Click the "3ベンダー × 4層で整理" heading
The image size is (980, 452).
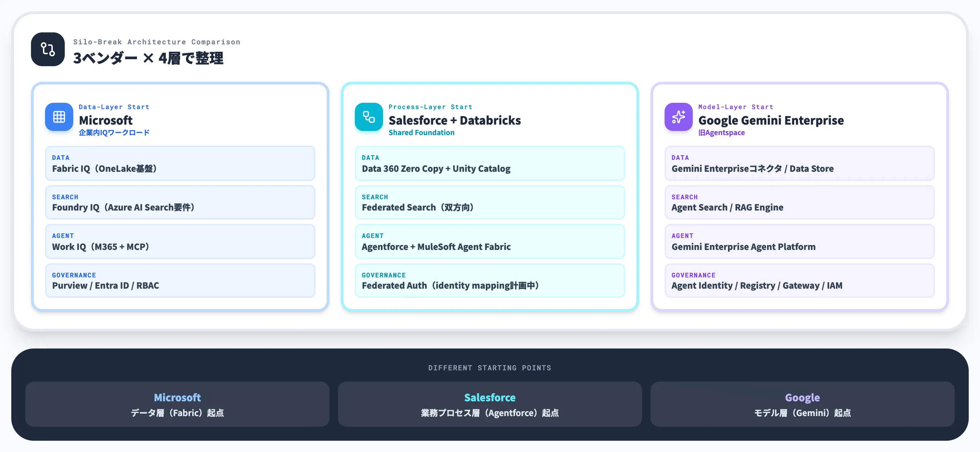tap(148, 58)
